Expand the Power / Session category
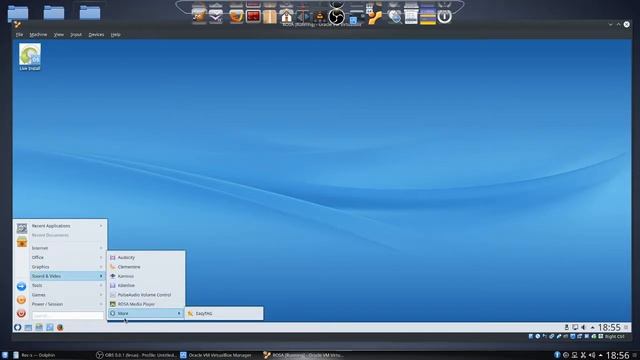 click(67, 304)
